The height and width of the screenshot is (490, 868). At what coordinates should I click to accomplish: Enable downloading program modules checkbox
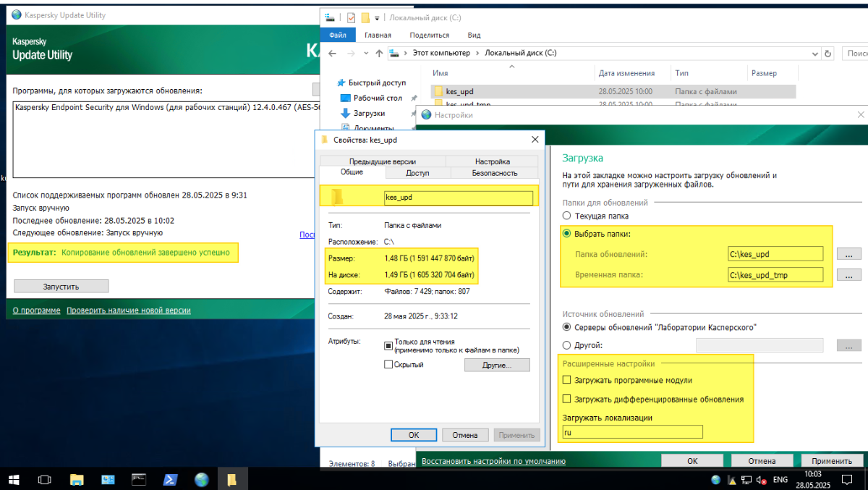(x=567, y=380)
